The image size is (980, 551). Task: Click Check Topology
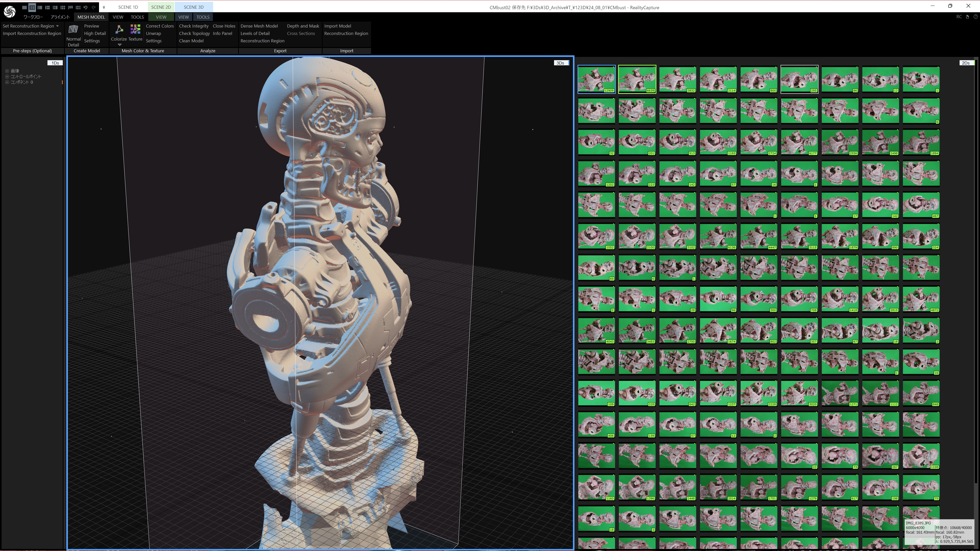coord(194,33)
